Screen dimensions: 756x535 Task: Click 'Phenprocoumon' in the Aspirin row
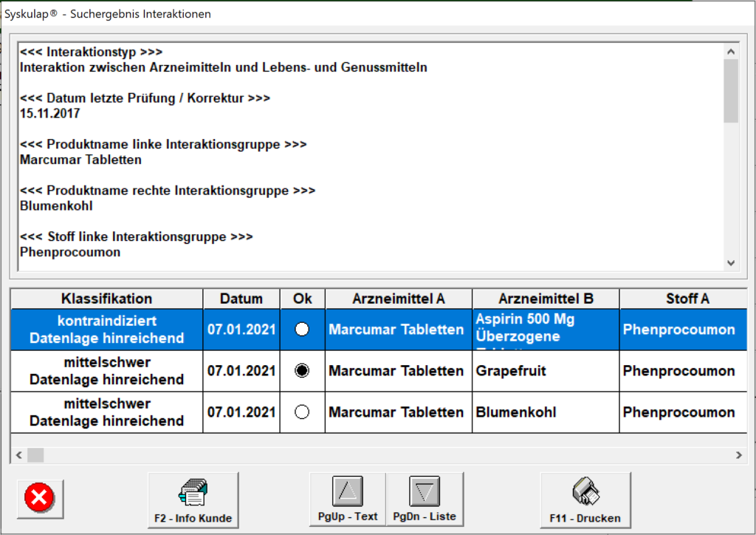(683, 330)
